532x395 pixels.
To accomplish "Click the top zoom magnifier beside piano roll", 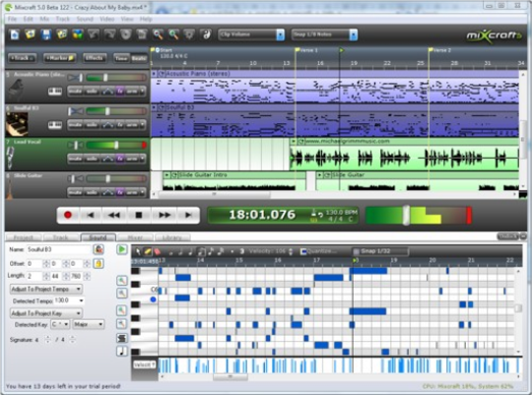I will (x=122, y=281).
